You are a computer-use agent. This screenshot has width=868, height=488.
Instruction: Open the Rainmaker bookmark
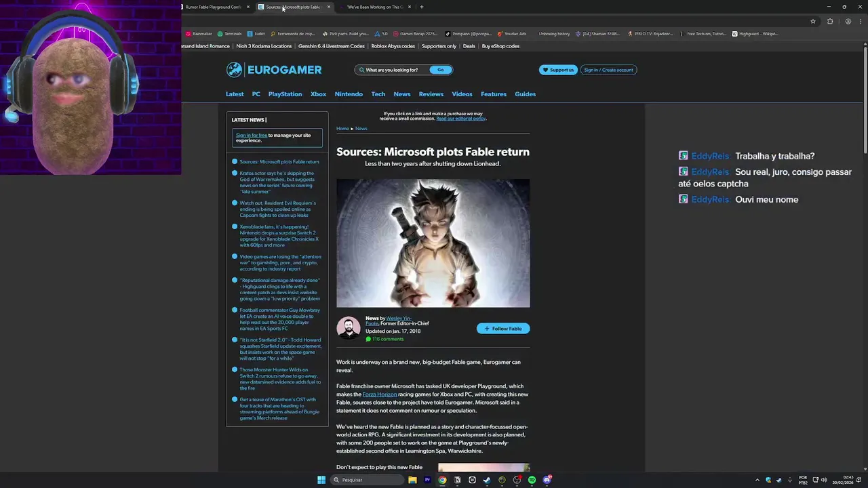coord(199,33)
